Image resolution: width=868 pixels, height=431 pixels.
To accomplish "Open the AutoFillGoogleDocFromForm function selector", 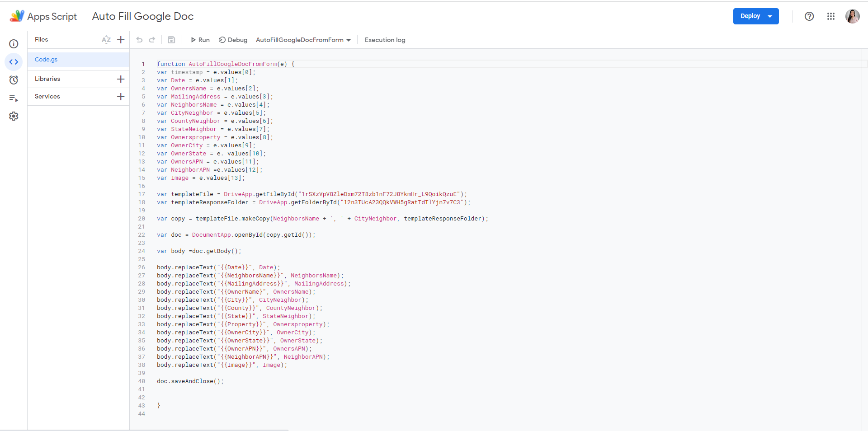I will [x=303, y=40].
